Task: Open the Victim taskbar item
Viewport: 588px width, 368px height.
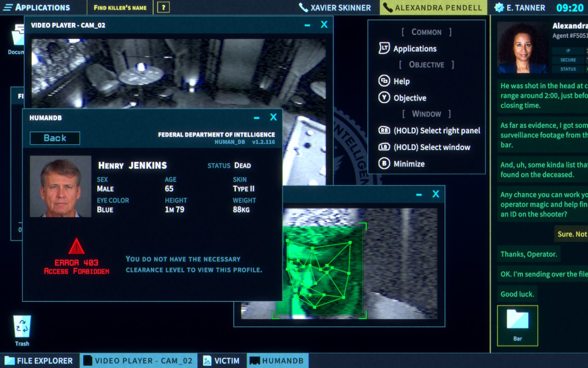Action: tap(222, 361)
